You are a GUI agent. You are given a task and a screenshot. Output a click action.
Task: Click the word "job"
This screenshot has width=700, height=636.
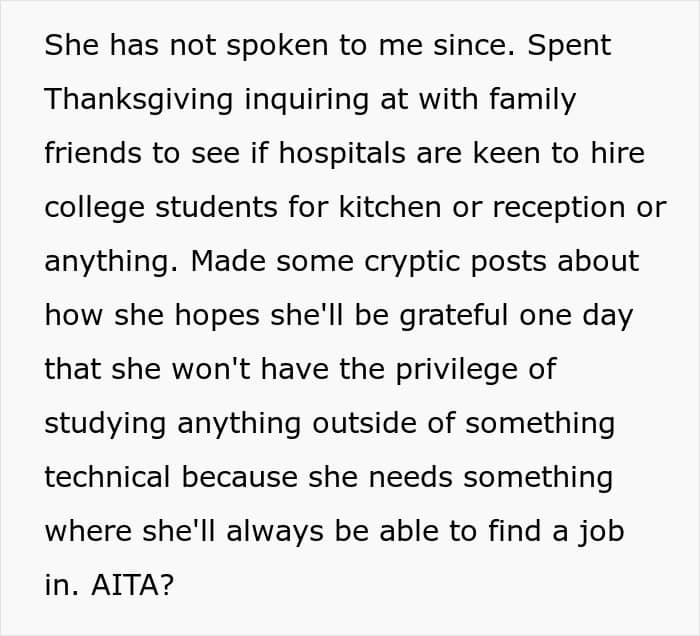[603, 531]
